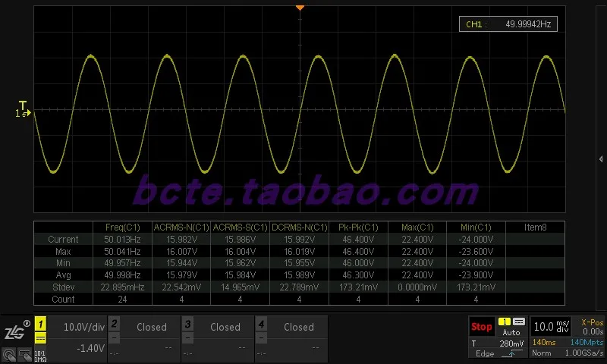Enable channel 4 via its number badge
607x364 pixels.
point(261,323)
